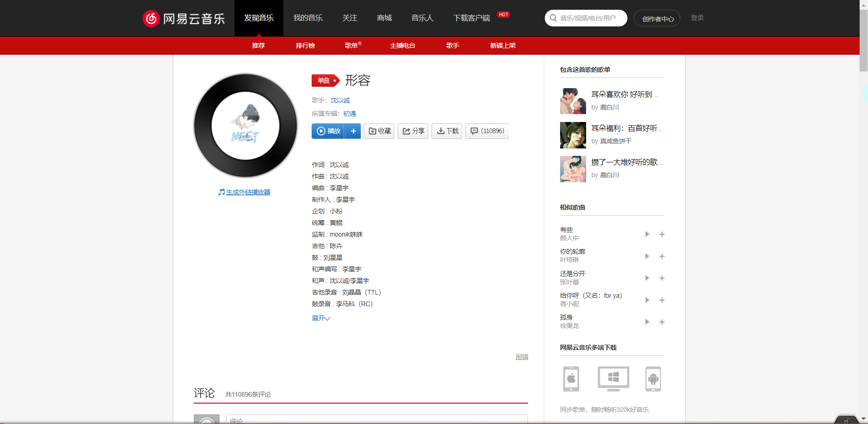This screenshot has height=424, width=868.
Task: Add the song to playlist via + button
Action: coord(353,131)
